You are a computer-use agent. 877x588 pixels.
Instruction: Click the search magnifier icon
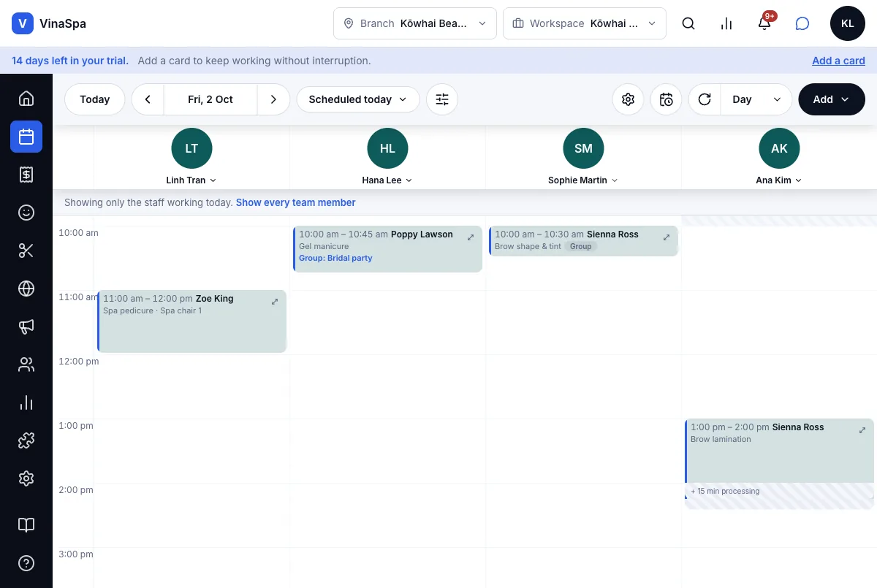click(688, 23)
